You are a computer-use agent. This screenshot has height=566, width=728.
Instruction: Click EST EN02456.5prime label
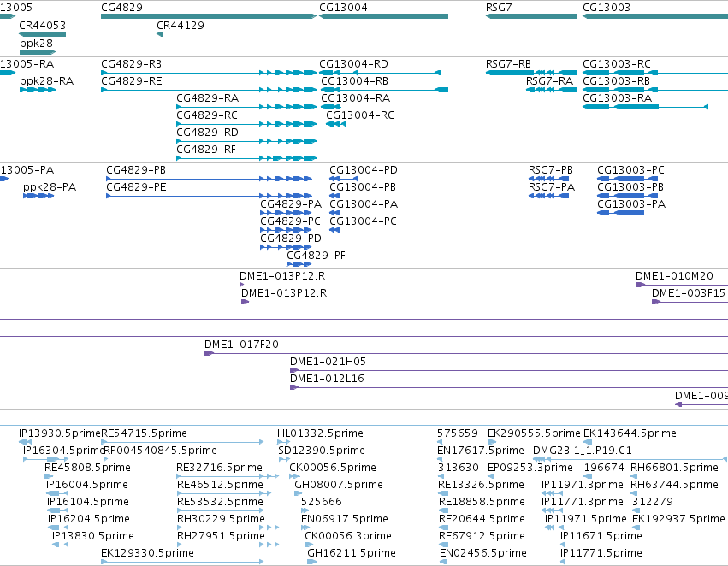click(x=482, y=553)
